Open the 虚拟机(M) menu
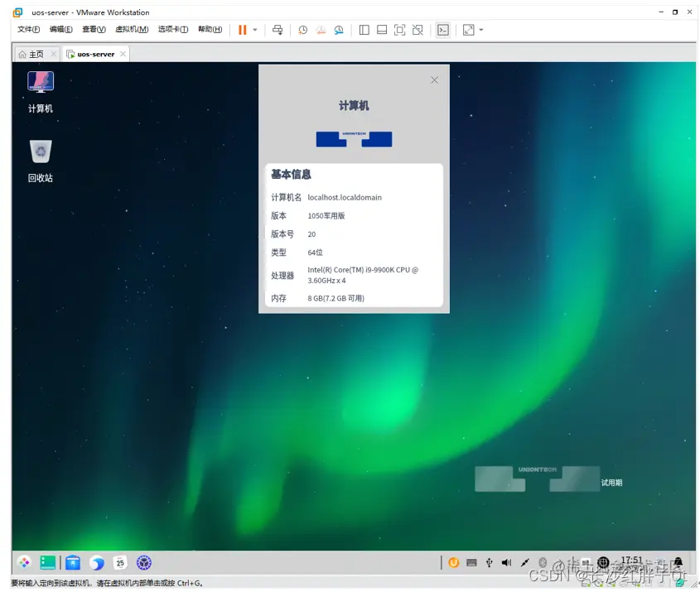The width and height of the screenshot is (700, 592). click(132, 30)
